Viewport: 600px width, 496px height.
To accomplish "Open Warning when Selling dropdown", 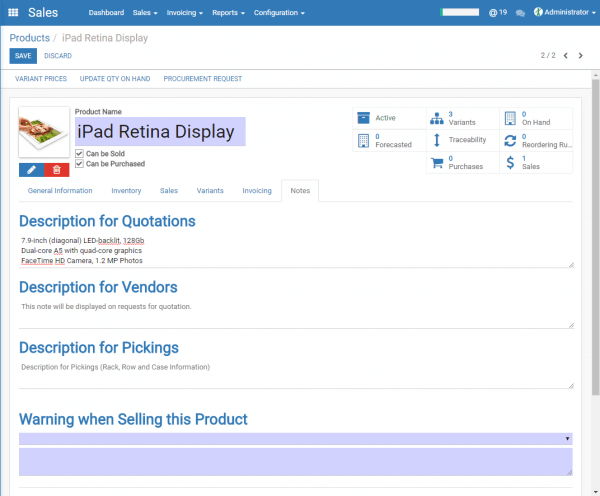I will [296, 439].
